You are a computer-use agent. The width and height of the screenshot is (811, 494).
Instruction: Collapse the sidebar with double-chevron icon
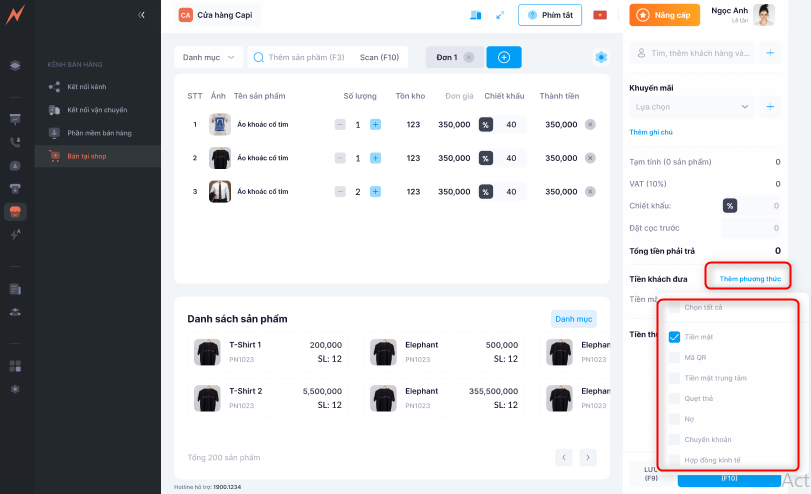[x=141, y=15]
